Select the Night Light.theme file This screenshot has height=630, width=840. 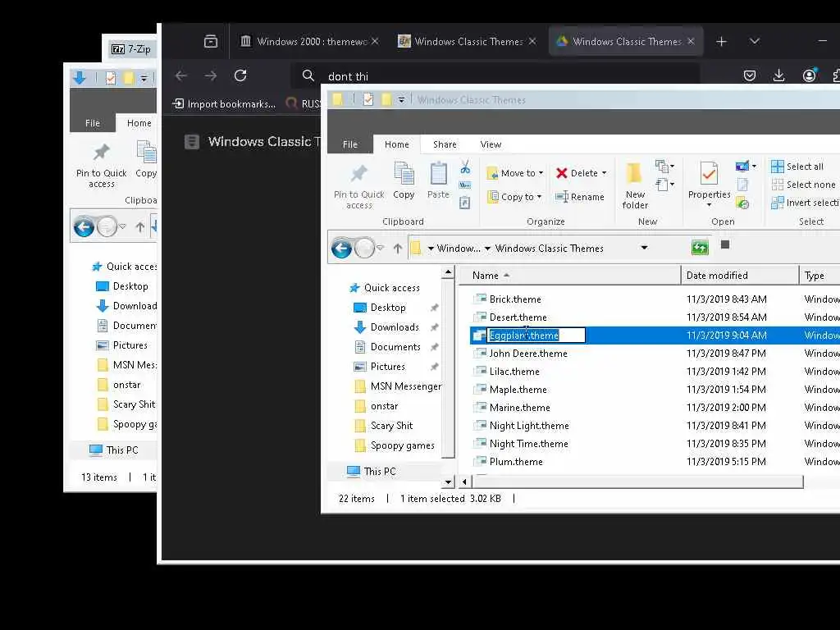[x=529, y=426]
